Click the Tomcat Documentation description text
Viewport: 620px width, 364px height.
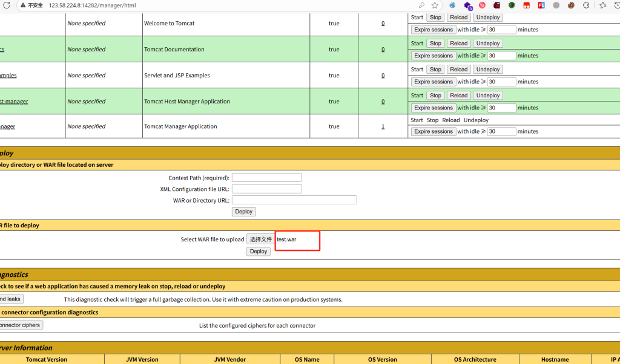tap(174, 50)
